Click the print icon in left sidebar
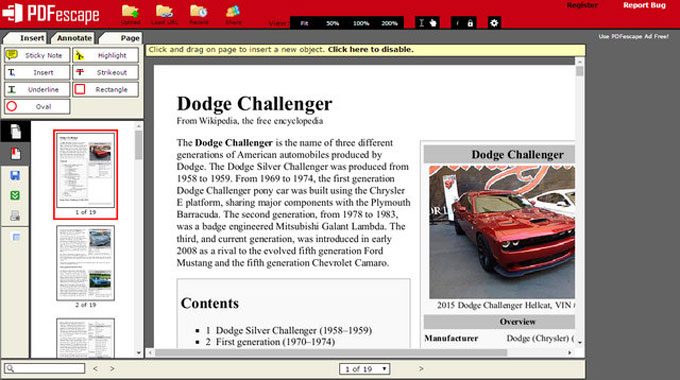The height and width of the screenshot is (380, 680). (15, 216)
